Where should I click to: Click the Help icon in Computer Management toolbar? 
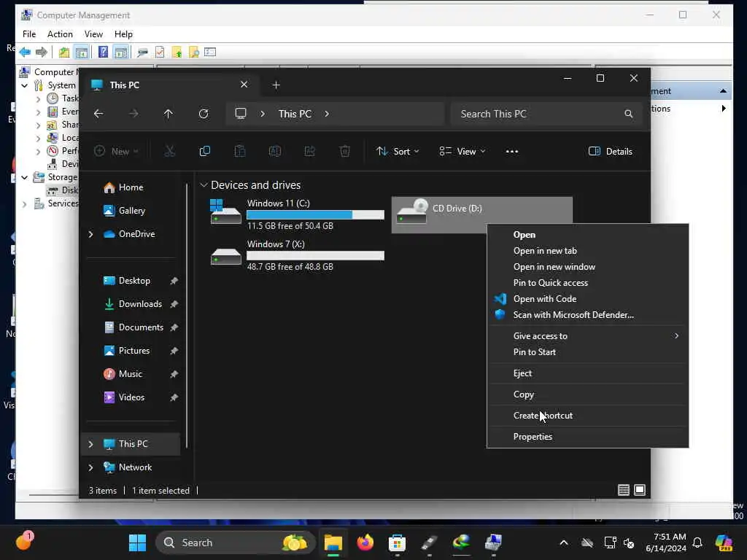pos(103,52)
